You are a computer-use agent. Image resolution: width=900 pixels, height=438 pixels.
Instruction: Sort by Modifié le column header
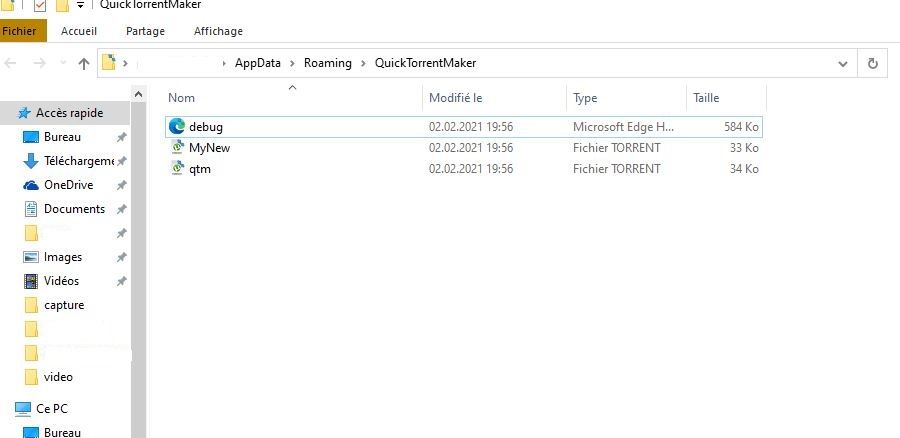(x=456, y=98)
